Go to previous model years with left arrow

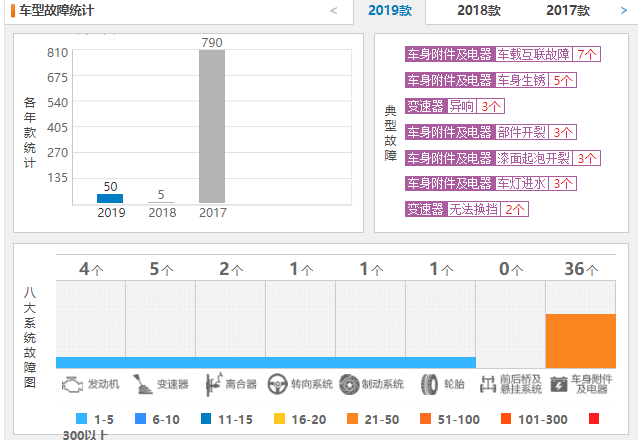pyautogui.click(x=333, y=11)
